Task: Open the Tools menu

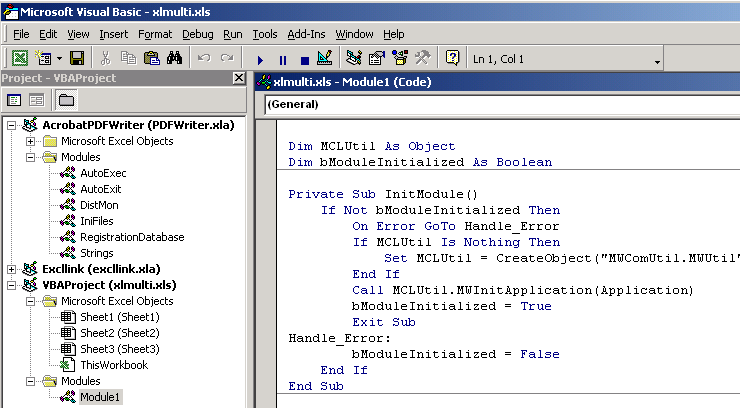Action: pyautogui.click(x=265, y=34)
